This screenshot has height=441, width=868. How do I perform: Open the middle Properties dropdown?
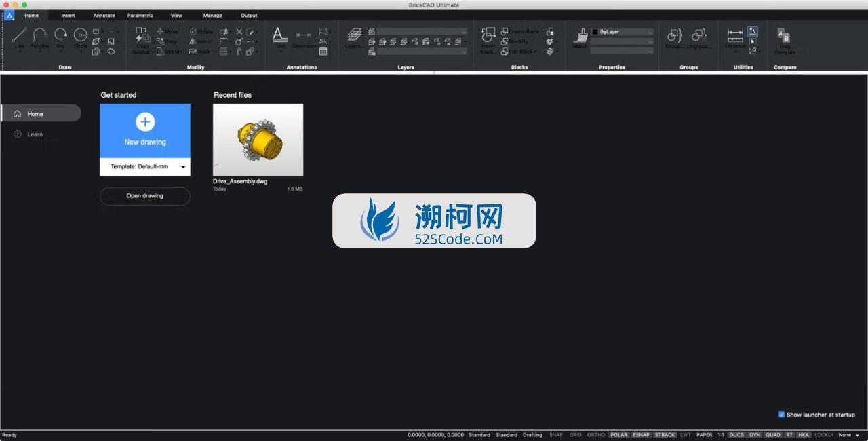623,41
